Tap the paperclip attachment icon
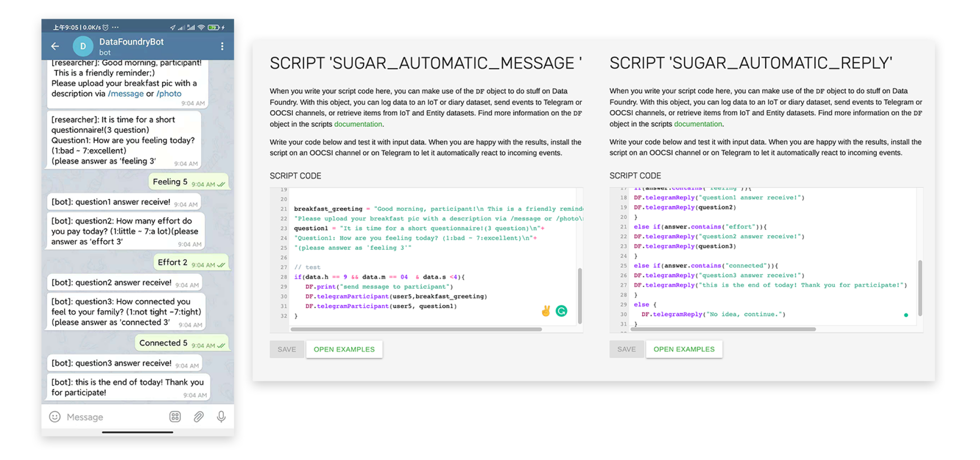The image size is (980, 460). [x=199, y=417]
